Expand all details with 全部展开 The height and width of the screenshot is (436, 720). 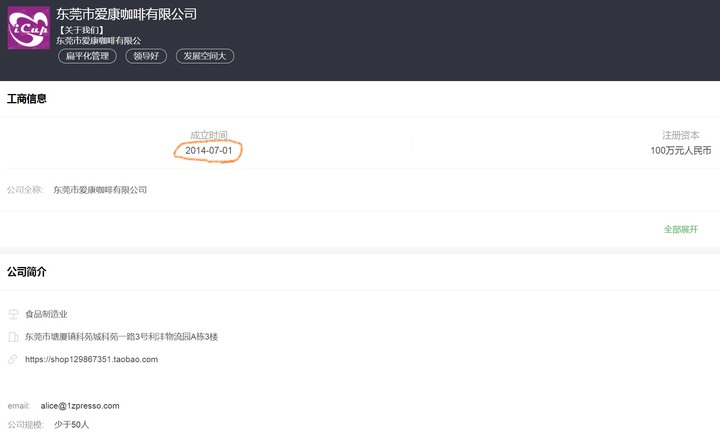click(x=681, y=229)
